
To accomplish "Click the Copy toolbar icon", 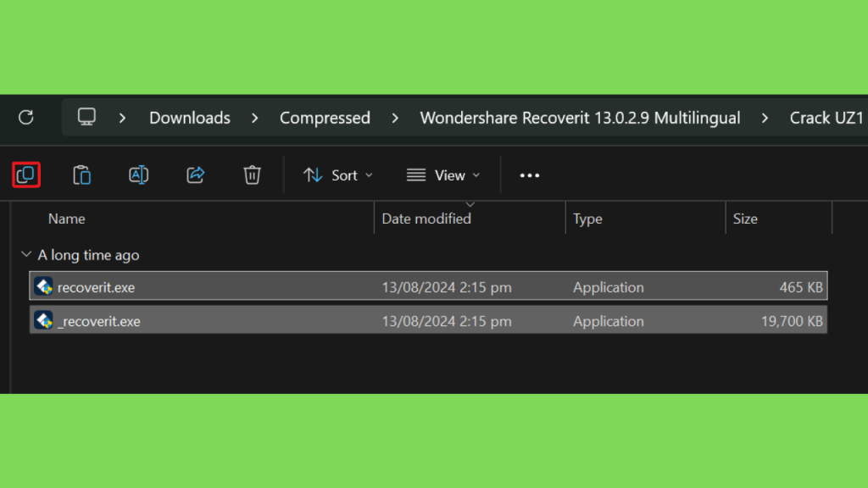I will click(26, 175).
